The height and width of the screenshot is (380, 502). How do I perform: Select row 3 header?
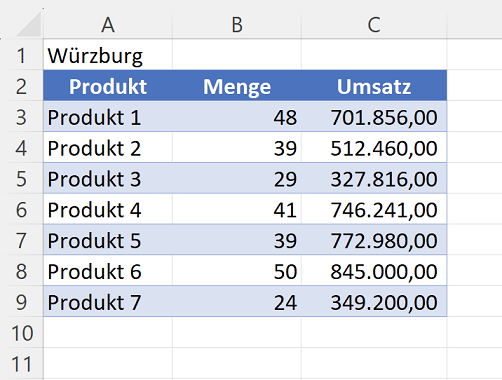(x=21, y=117)
